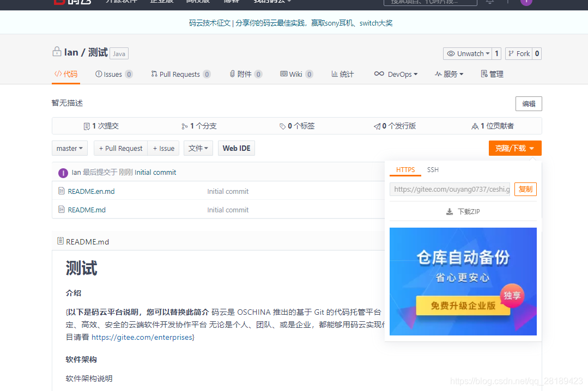Screen dimensions: 588x391
Task: Click the + Issue button
Action: [x=163, y=149]
